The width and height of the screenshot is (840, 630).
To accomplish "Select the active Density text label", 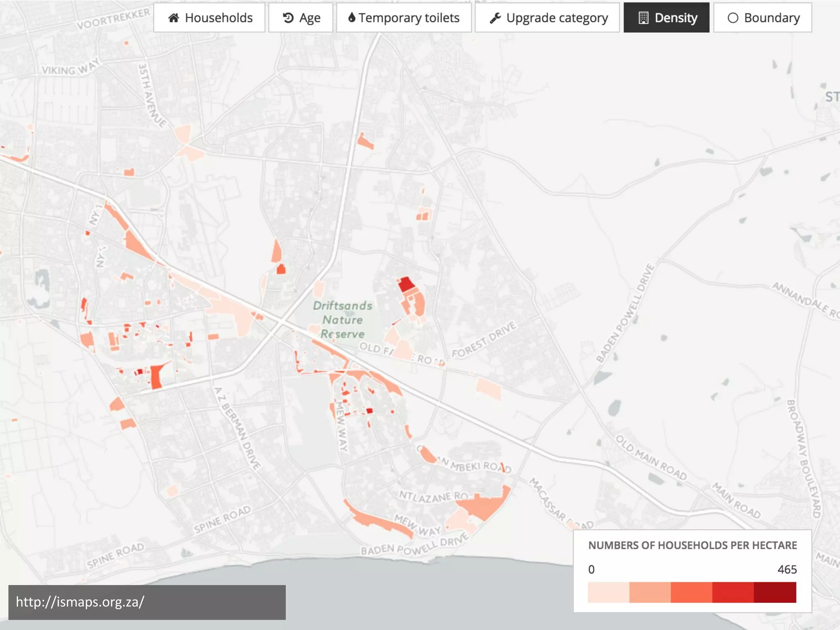I will coord(676,18).
